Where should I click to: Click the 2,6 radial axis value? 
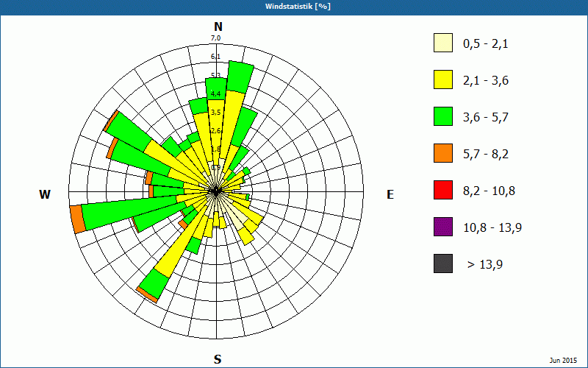click(215, 131)
